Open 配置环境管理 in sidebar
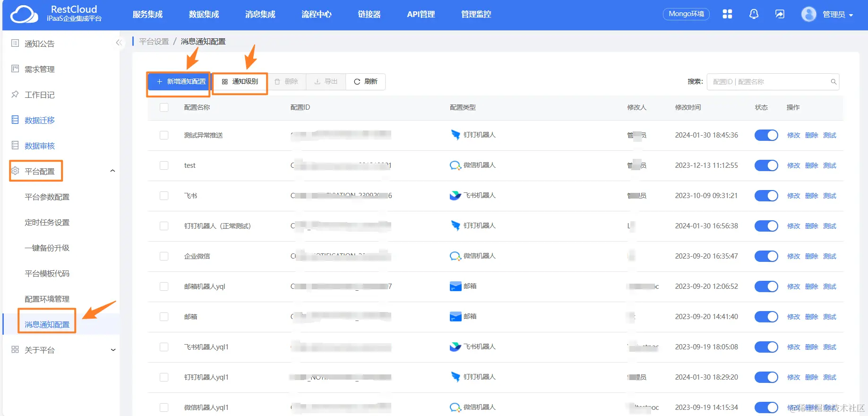 click(x=47, y=299)
